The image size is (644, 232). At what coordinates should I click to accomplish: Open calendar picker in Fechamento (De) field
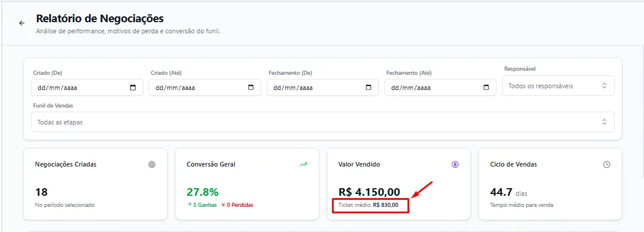coord(368,87)
